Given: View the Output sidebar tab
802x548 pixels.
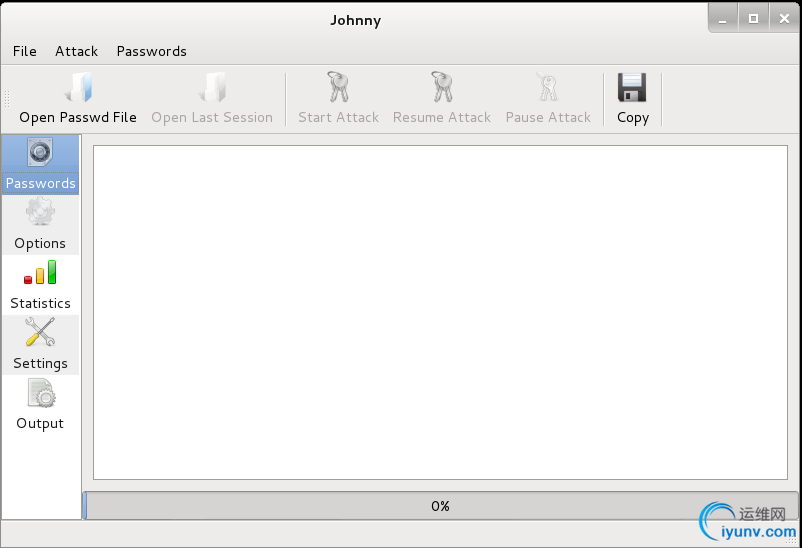Looking at the screenshot, I should pos(40,404).
